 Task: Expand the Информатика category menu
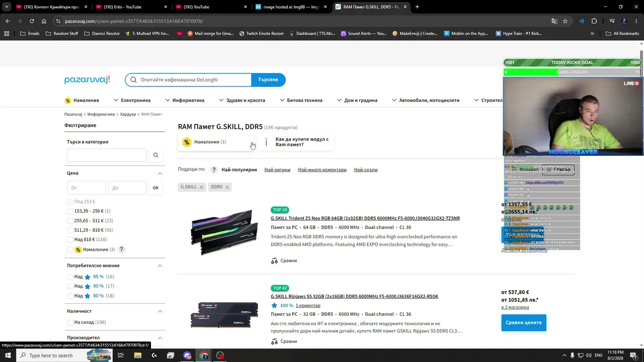[x=184, y=100]
